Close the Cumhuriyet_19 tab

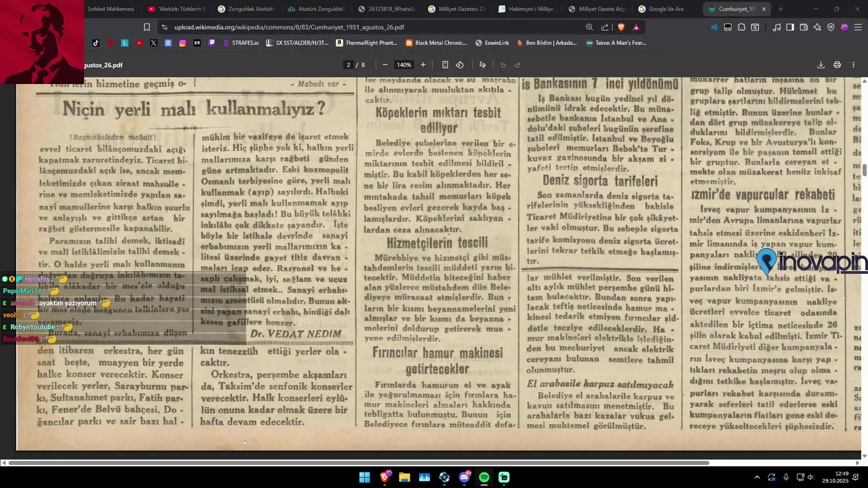tap(764, 9)
